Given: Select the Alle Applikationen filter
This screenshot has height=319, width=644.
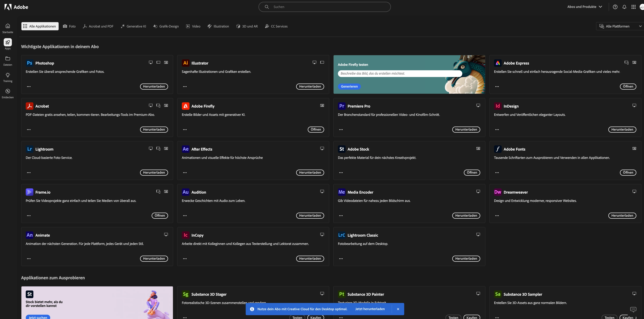Looking at the screenshot, I should pyautogui.click(x=40, y=26).
